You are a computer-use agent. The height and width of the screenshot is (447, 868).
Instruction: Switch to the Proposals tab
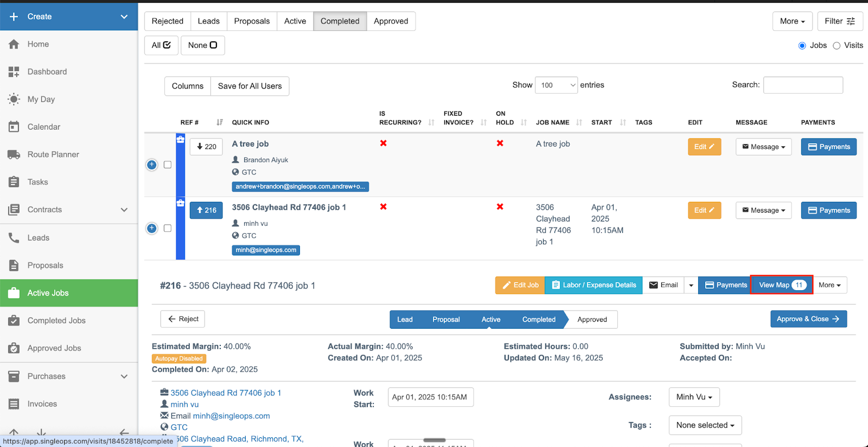252,21
